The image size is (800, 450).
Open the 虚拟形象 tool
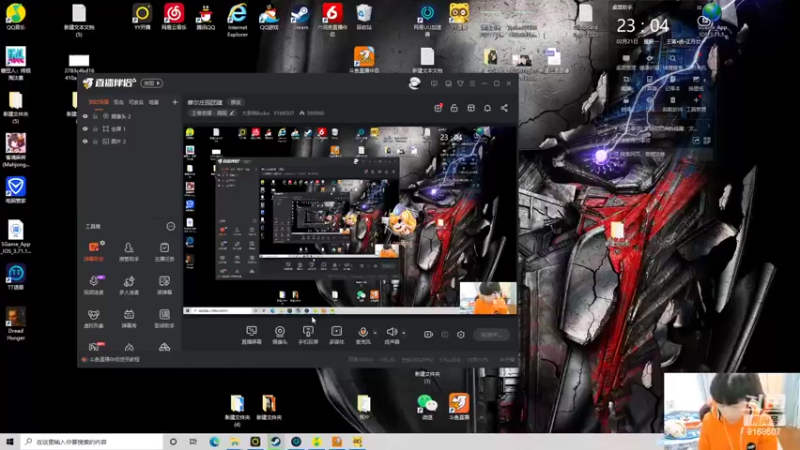click(x=94, y=318)
